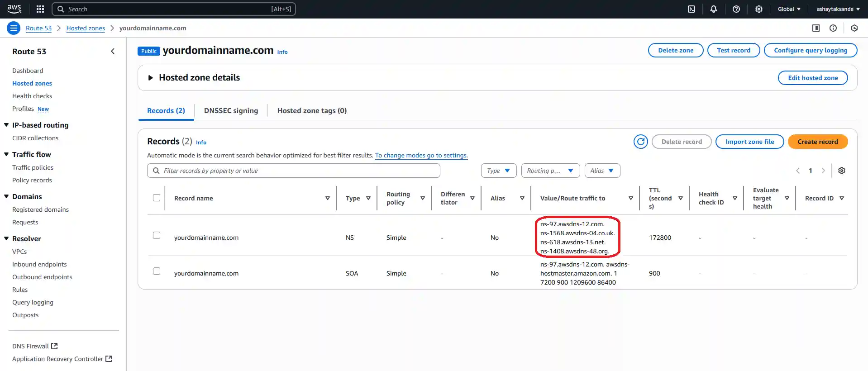The image size is (868, 371).
Task: Select the SOA record checkbox
Action: point(157,271)
